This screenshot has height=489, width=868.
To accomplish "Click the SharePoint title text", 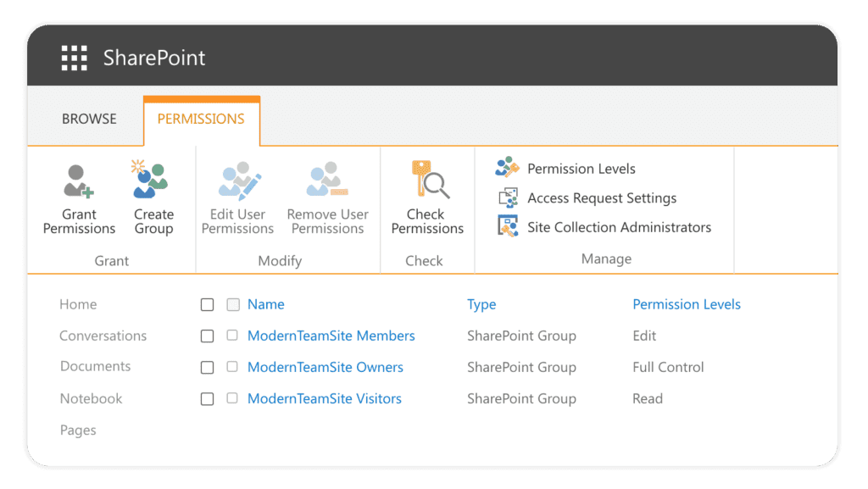I will click(154, 58).
